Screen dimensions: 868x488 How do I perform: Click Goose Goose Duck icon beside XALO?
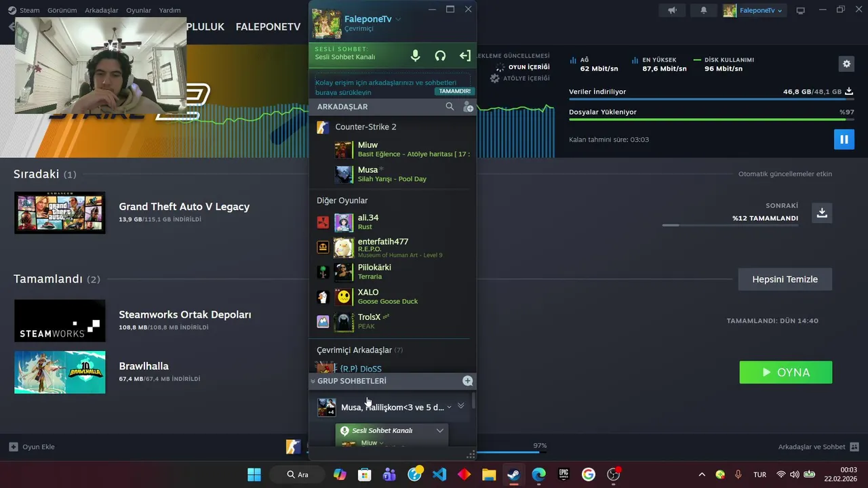[323, 297]
